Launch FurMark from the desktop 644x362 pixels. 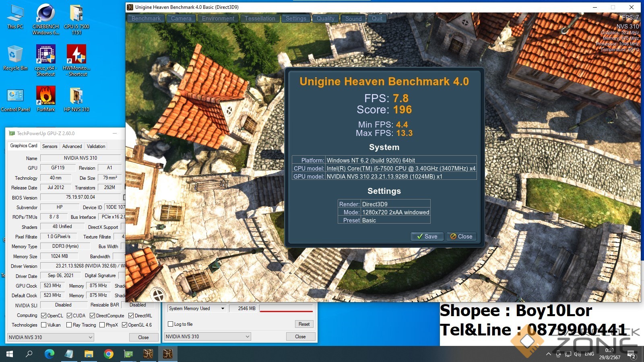tap(45, 99)
